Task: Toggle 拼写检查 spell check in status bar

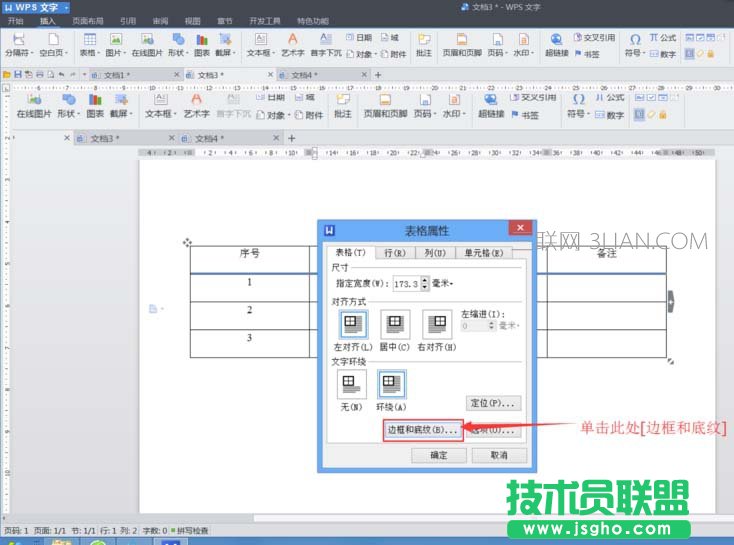Action: tap(190, 530)
